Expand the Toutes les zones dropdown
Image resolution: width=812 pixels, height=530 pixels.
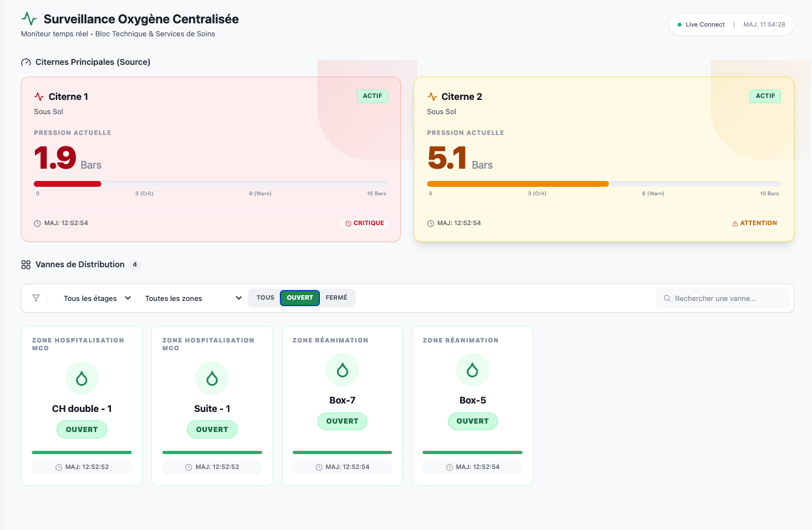[193, 298]
